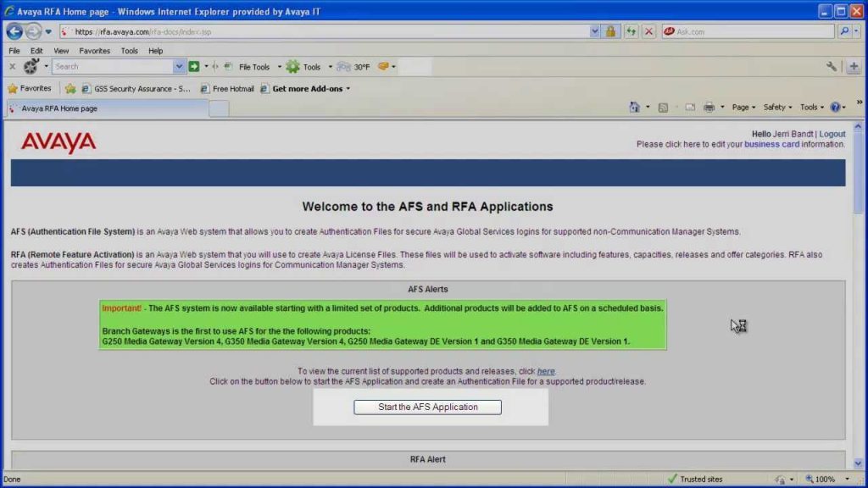
Task: Open the Tools menu in menu bar
Action: [x=130, y=51]
